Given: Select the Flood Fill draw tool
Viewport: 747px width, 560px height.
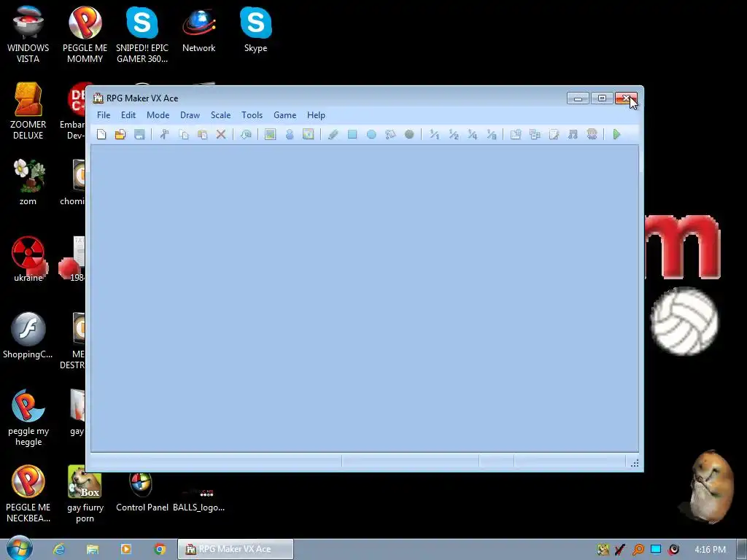Looking at the screenshot, I should [x=390, y=134].
